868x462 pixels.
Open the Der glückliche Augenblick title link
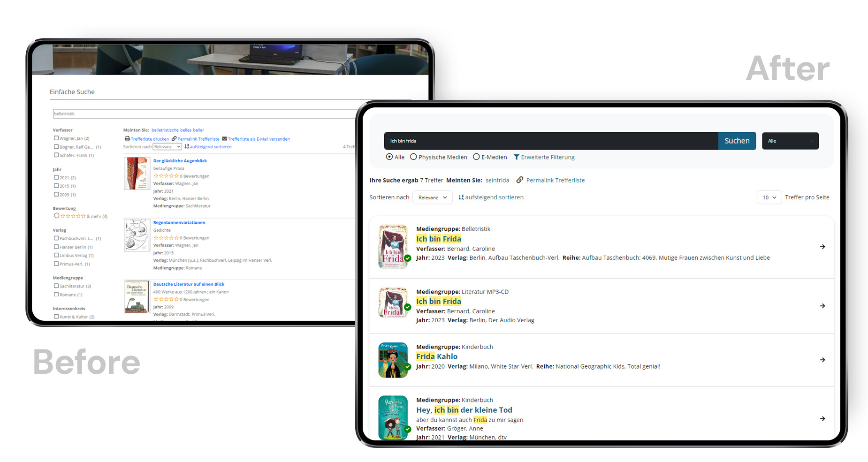(180, 161)
